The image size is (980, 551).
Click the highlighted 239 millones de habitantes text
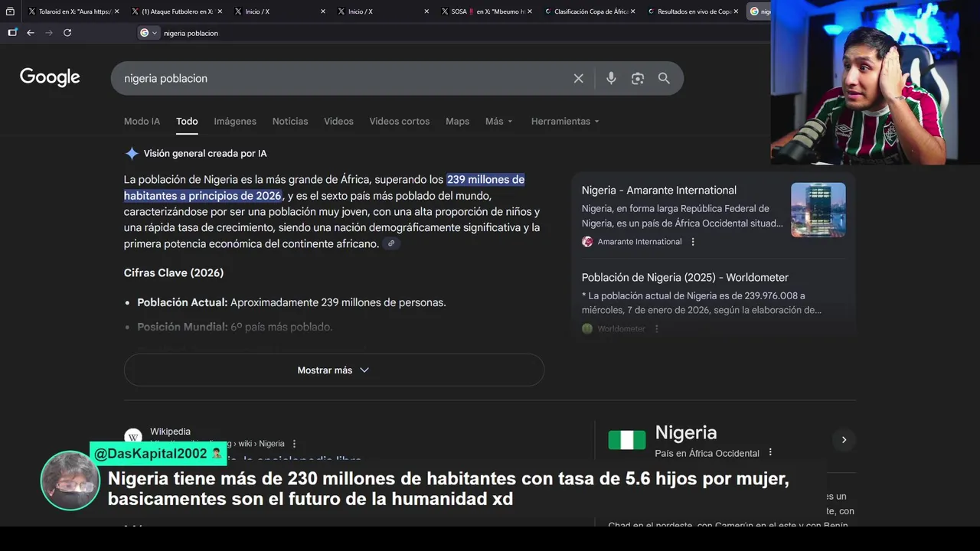click(485, 179)
